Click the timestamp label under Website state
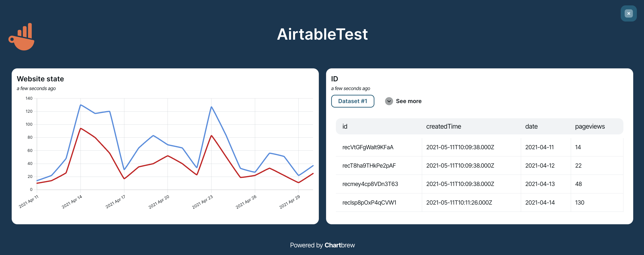This screenshot has width=644, height=255. [x=36, y=88]
